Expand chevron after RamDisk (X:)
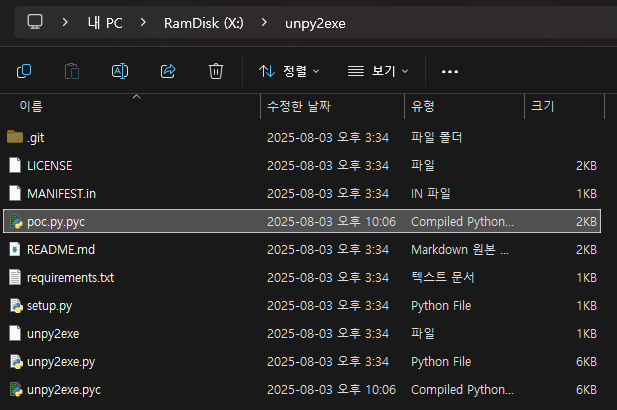 point(264,22)
